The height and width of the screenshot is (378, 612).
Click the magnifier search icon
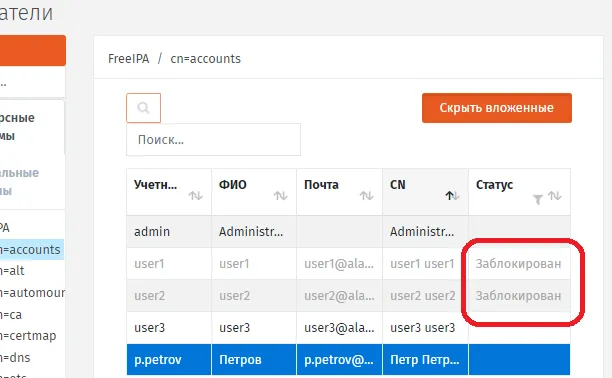(x=143, y=108)
